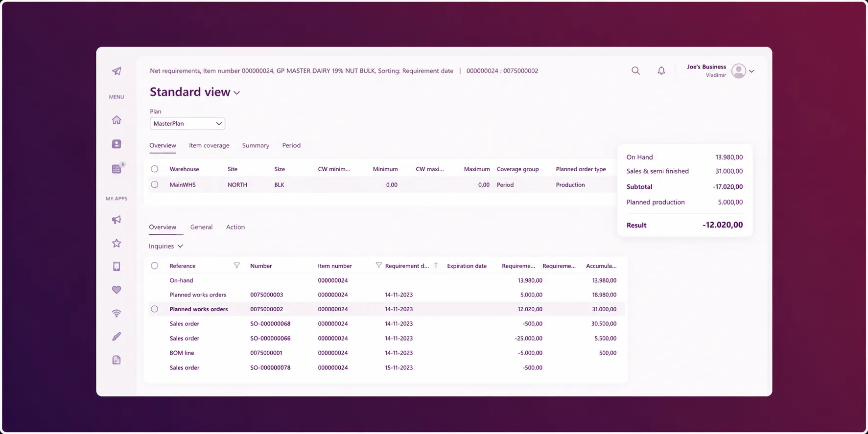This screenshot has height=434, width=868.
Task: Open the heart icon in My Apps
Action: pyautogui.click(x=117, y=290)
